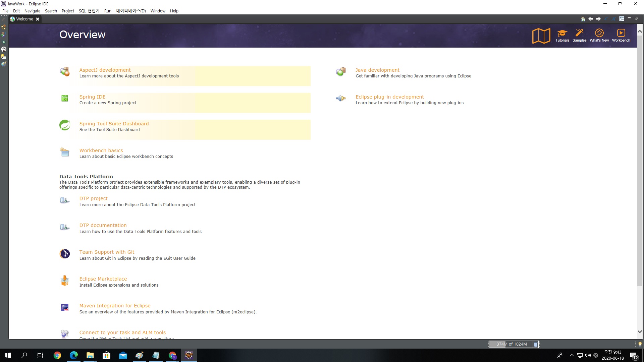Close the Welcome tab
644x362 pixels.
(x=38, y=19)
